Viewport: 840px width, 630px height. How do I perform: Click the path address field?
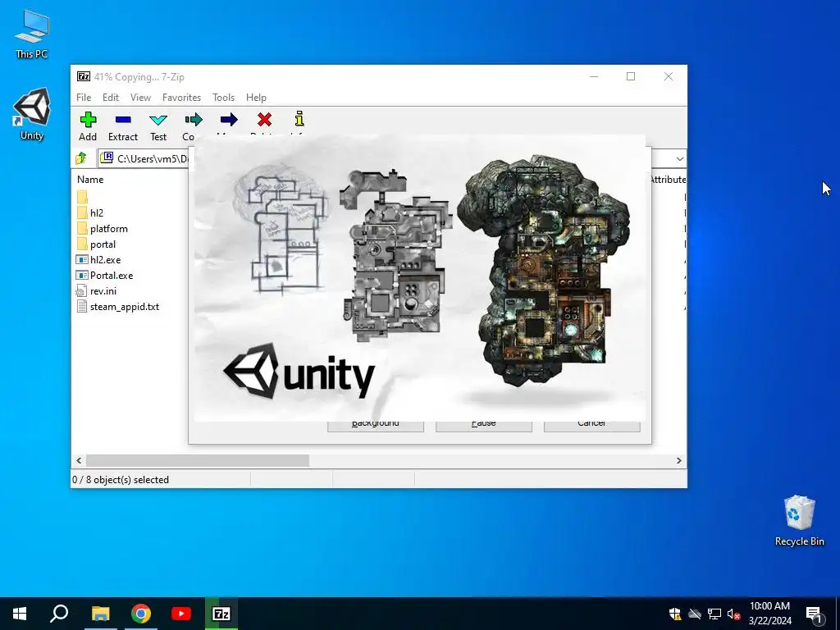[144, 158]
